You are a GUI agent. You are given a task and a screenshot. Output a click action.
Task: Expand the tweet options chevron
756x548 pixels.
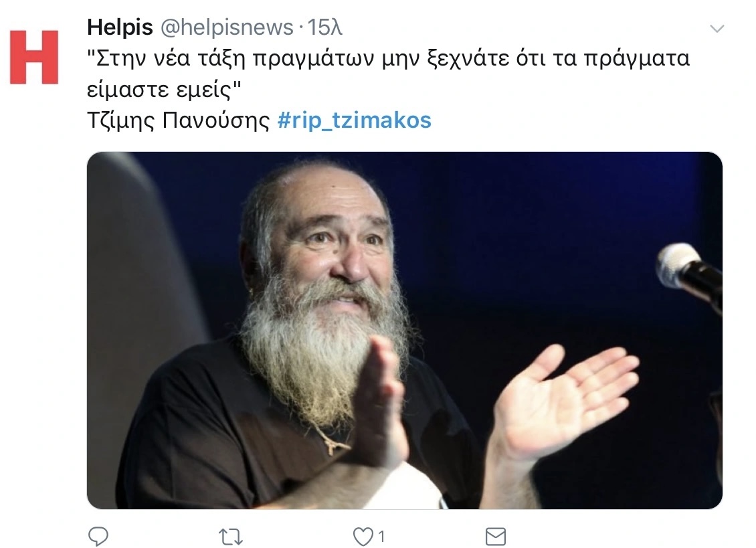coord(717,29)
